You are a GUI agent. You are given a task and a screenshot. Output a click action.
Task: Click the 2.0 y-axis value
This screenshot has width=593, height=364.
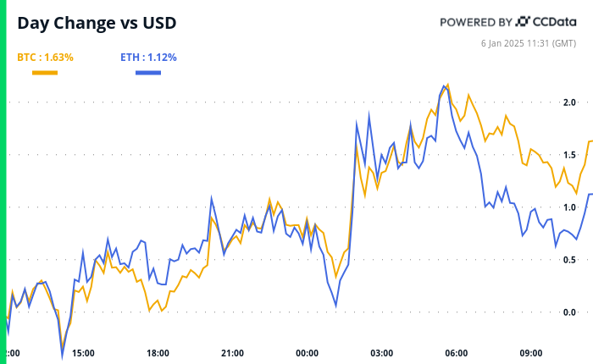[x=569, y=102]
